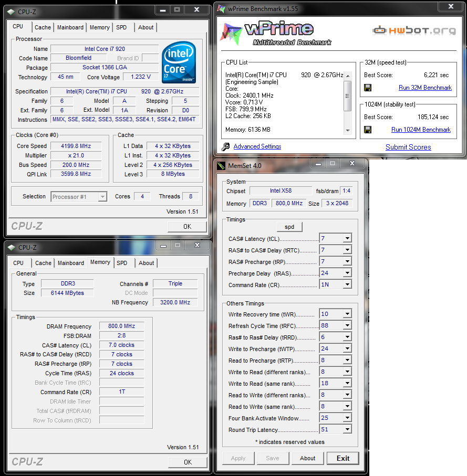Minimize the top CPU-Z window
The width and height of the screenshot is (467, 476).
[x=162, y=10]
